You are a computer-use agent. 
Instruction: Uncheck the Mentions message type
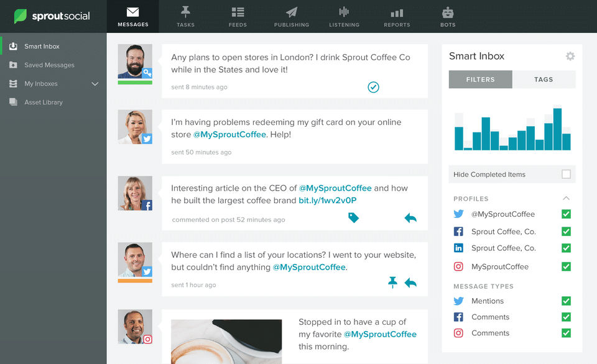(x=566, y=301)
